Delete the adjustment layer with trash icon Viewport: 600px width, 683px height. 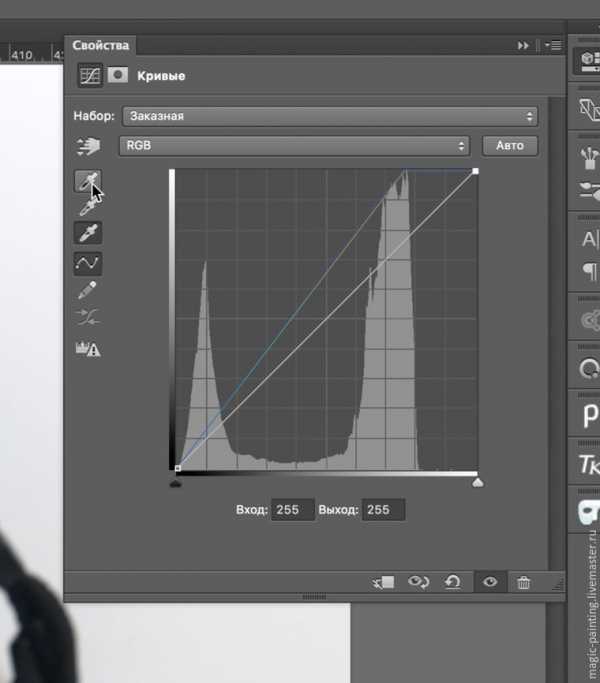point(524,582)
